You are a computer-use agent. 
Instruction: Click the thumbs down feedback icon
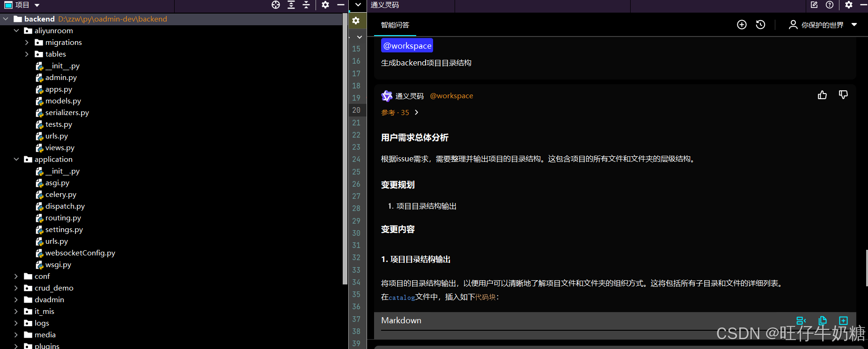pyautogui.click(x=843, y=95)
